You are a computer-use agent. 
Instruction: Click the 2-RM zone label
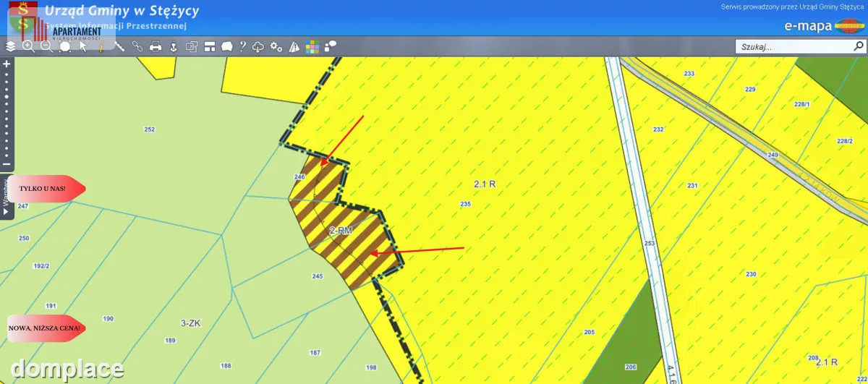[340, 231]
